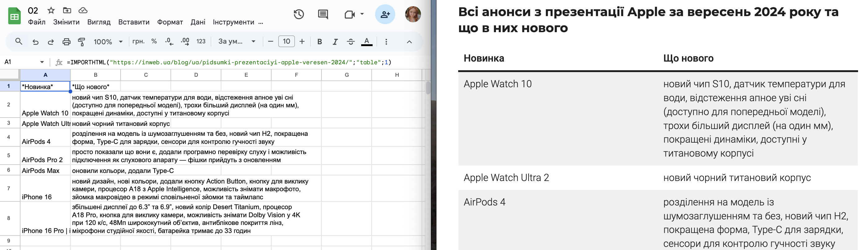Select column A header

tap(45, 75)
